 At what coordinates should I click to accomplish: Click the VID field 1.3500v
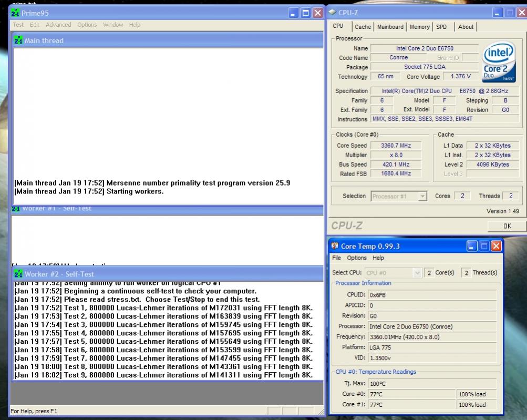[432, 358]
